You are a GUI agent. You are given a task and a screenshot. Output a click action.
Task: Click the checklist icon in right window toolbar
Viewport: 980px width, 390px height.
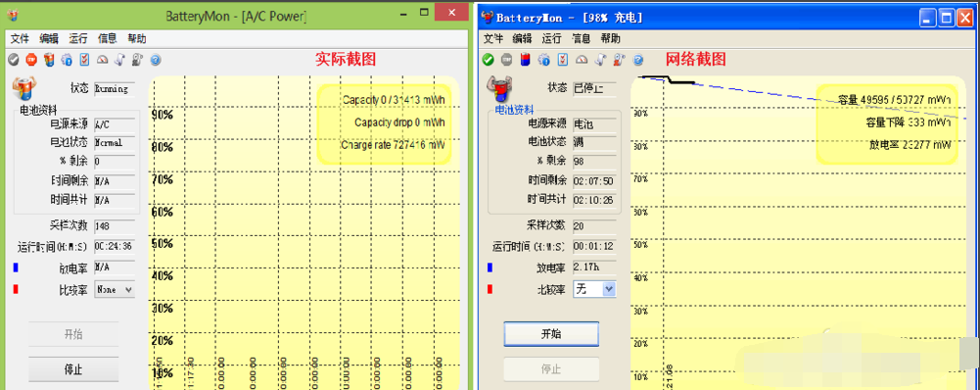pos(563,60)
